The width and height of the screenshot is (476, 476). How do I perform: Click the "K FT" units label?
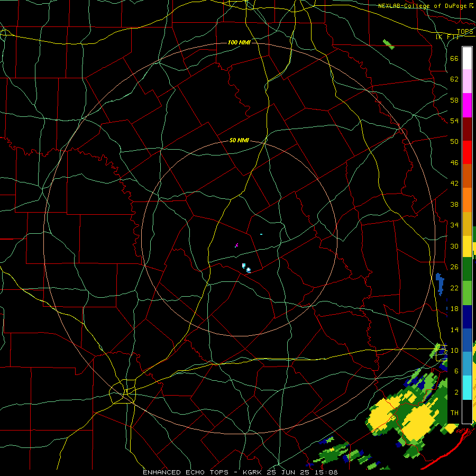pos(447,37)
